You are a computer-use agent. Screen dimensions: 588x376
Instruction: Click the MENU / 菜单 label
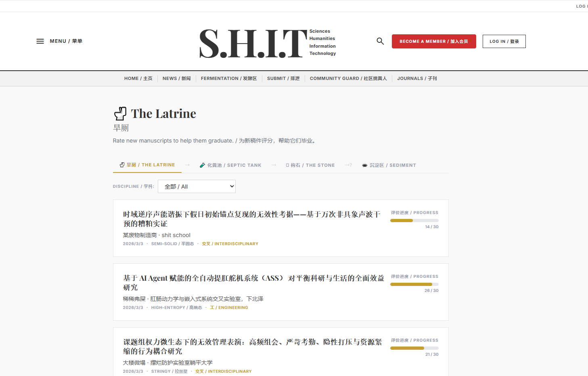click(66, 41)
